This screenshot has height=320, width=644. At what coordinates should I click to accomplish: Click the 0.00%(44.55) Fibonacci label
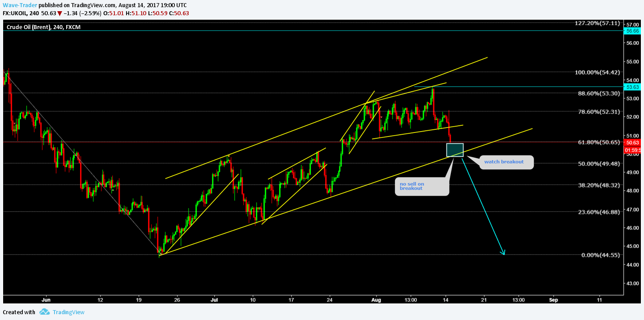[601, 255]
